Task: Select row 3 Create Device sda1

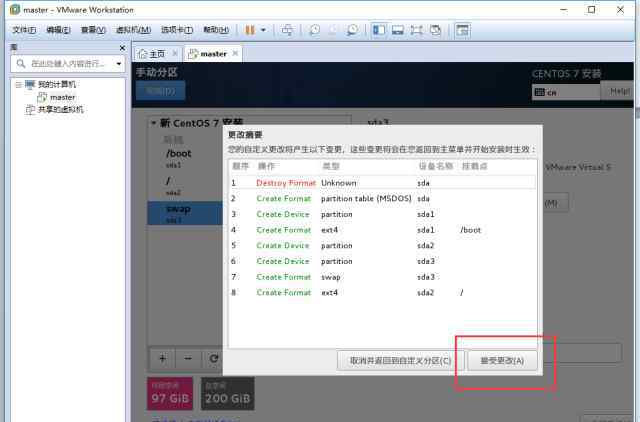Action: 382,214
